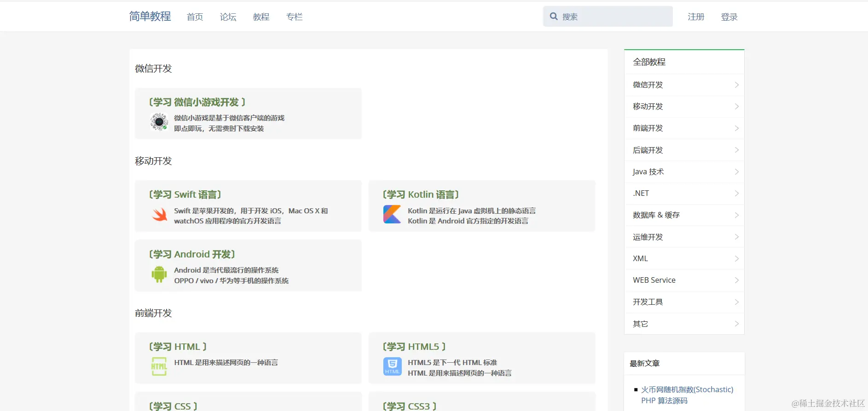This screenshot has width=868, height=411.
Task: Open the 学习 CSS title link
Action: tap(173, 406)
